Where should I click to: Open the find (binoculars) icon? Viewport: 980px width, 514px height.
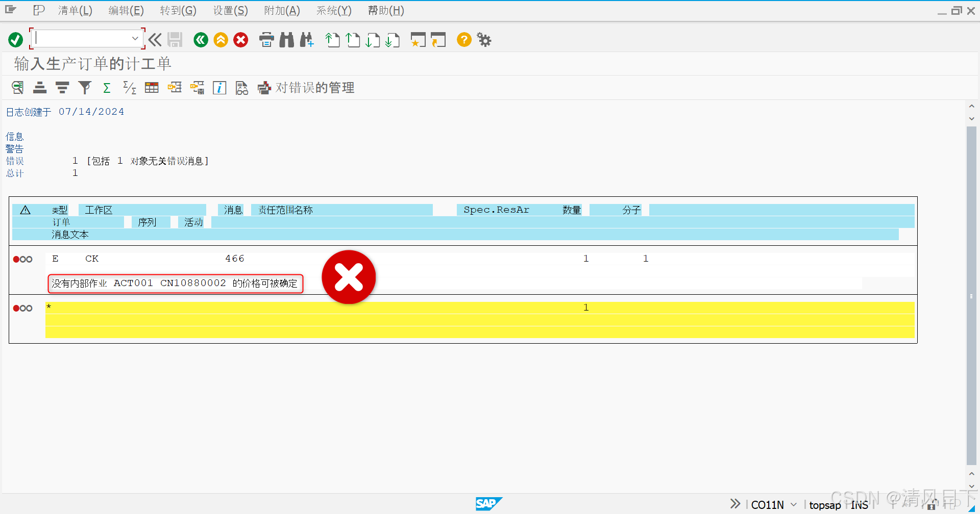point(286,40)
